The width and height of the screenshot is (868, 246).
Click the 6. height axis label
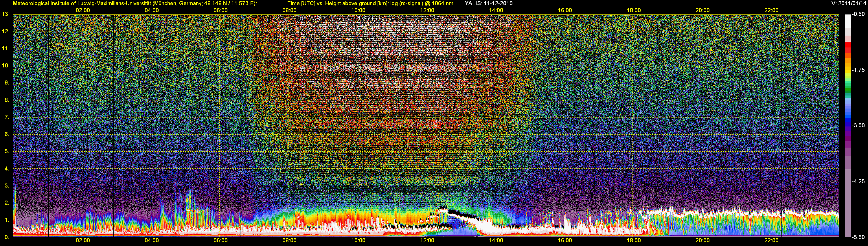tap(7, 134)
